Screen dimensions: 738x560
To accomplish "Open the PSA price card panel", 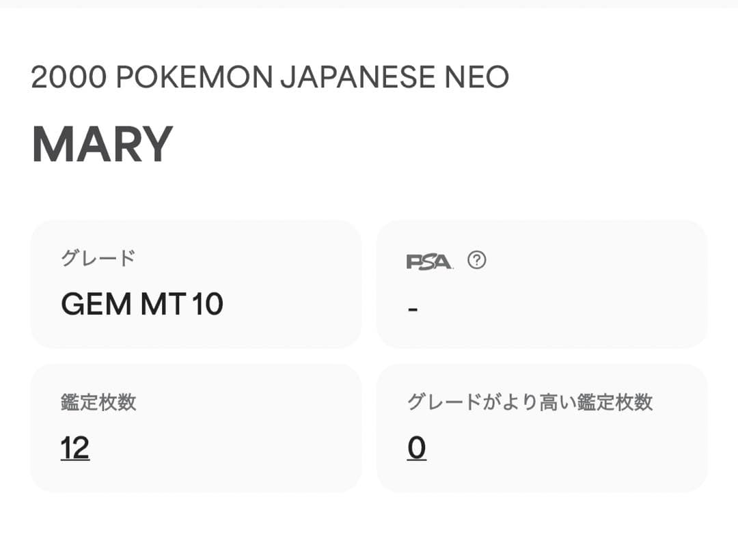I will [543, 283].
